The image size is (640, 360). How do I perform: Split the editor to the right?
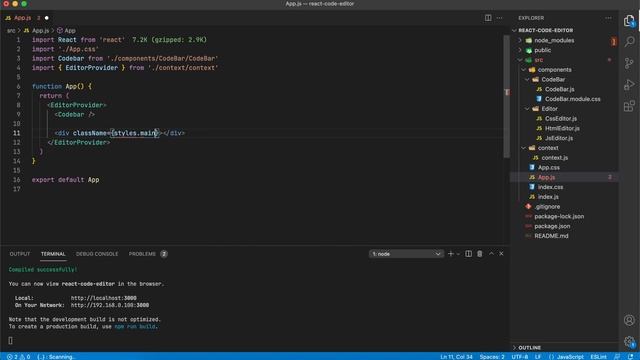tap(488, 18)
